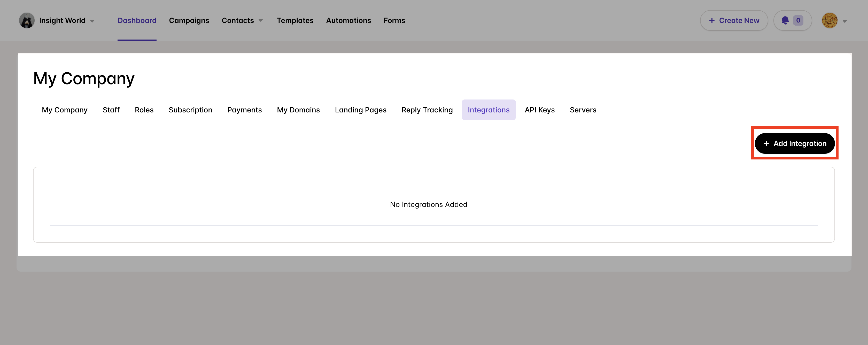Open the Roles tab
868x345 pixels.
[144, 110]
